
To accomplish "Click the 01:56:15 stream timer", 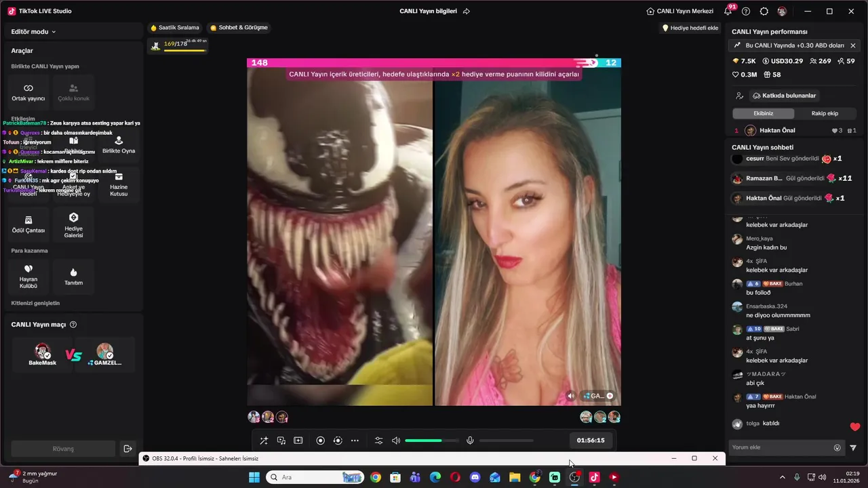I will (591, 441).
